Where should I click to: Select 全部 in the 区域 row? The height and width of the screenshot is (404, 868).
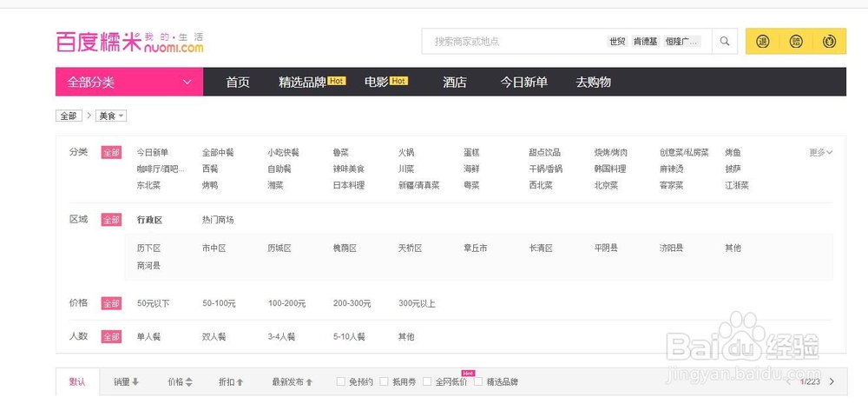[111, 220]
